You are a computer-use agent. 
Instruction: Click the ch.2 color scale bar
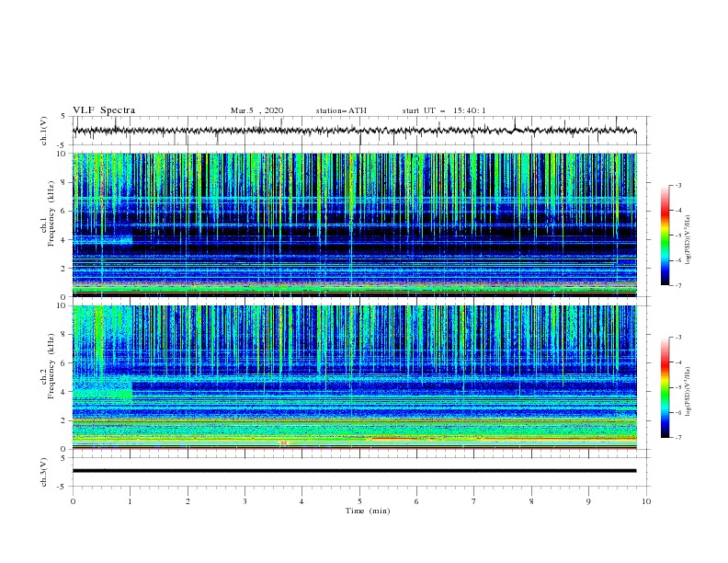665,387
